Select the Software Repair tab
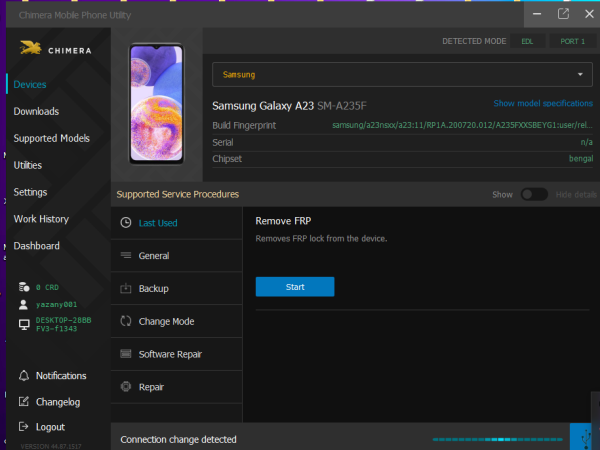This screenshot has width=600, height=450. 176,354
